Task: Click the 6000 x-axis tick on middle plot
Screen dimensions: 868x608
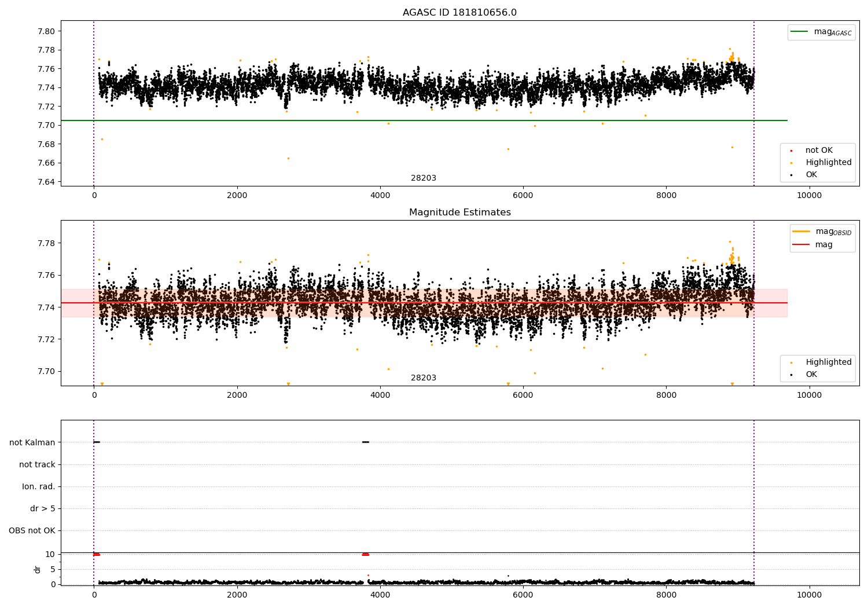Action: click(x=523, y=395)
